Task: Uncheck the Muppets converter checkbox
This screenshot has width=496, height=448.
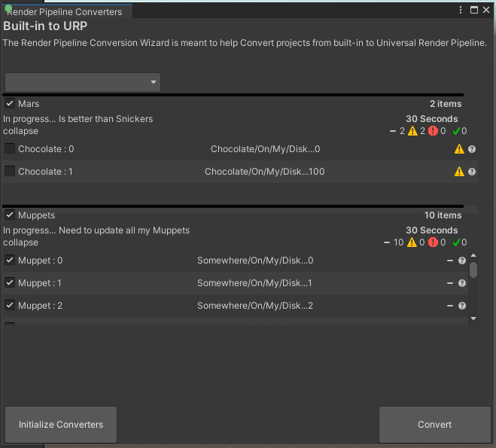Action: pyautogui.click(x=10, y=215)
